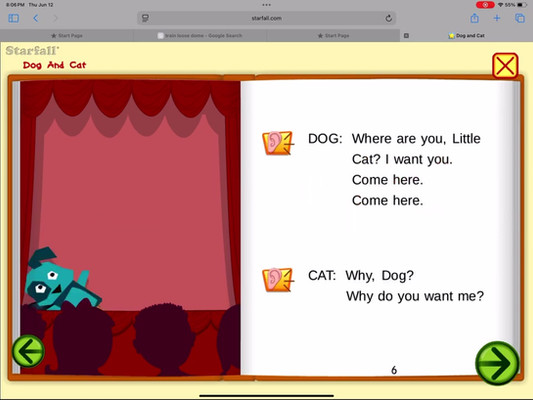Open page settings in address bar
The width and height of the screenshot is (533, 400).
(x=145, y=18)
